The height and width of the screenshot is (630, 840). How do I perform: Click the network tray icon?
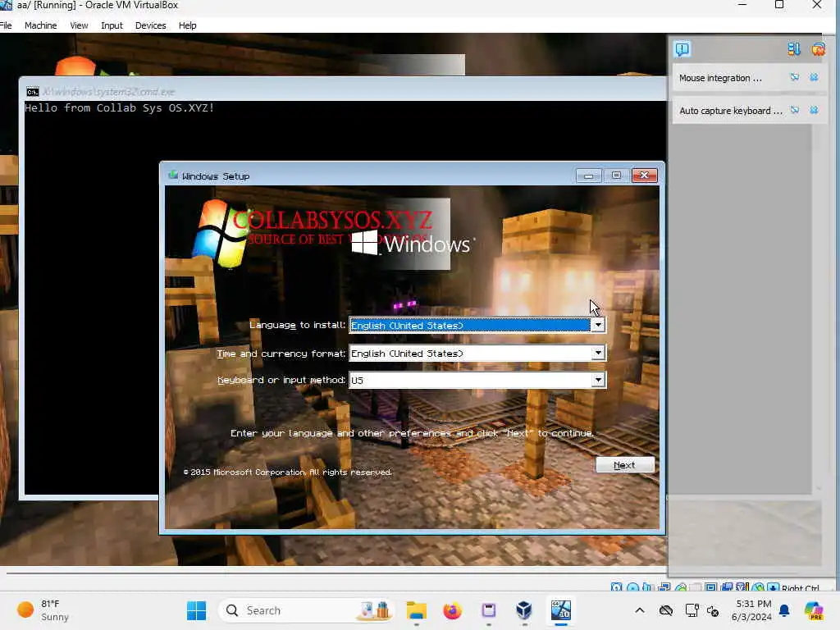tap(692, 610)
